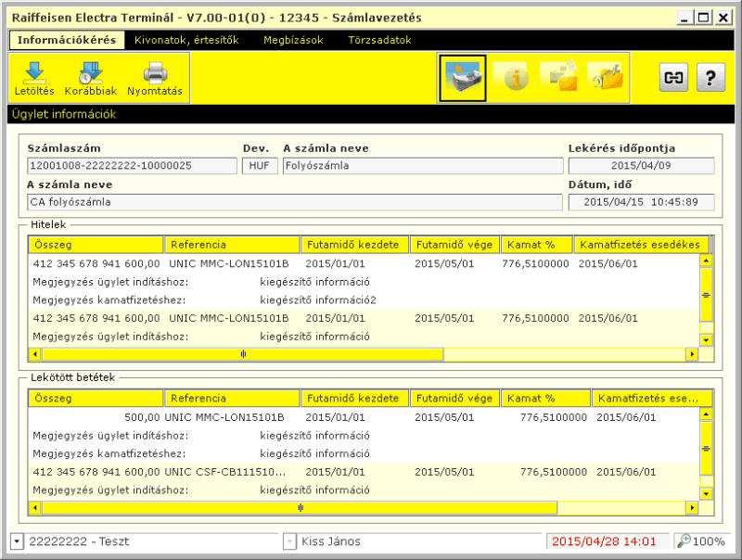Screen dimensions: 742x560
Task: Click the CA folyószámla field
Action: pos(295,202)
